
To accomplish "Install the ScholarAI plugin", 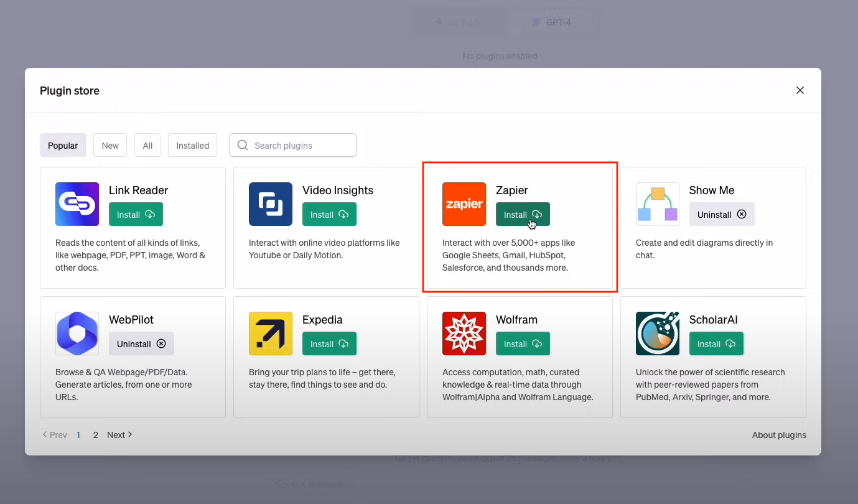I will pyautogui.click(x=716, y=343).
